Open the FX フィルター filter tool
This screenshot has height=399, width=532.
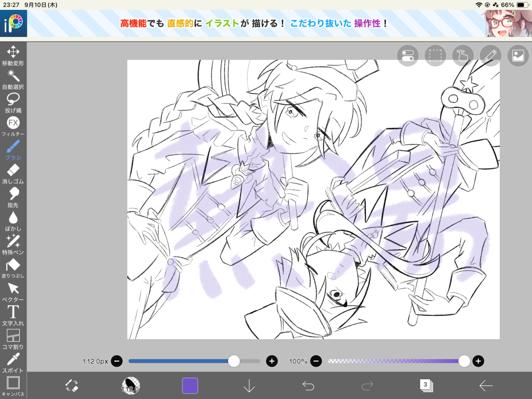pos(13,127)
